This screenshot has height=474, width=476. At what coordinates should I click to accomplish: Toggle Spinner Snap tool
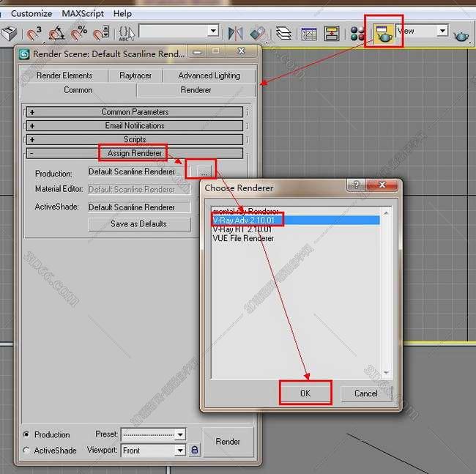[x=101, y=33]
